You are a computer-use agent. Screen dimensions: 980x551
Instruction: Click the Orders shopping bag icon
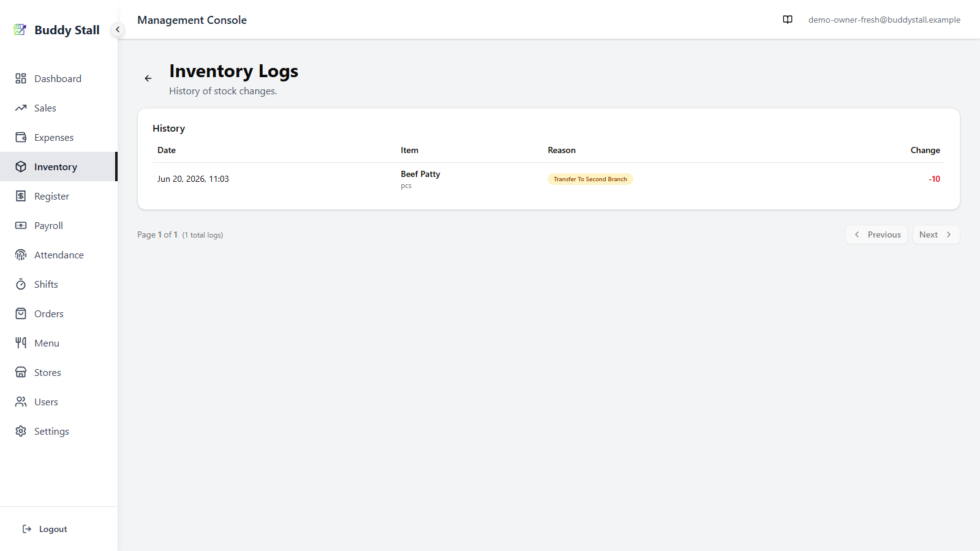(x=21, y=313)
